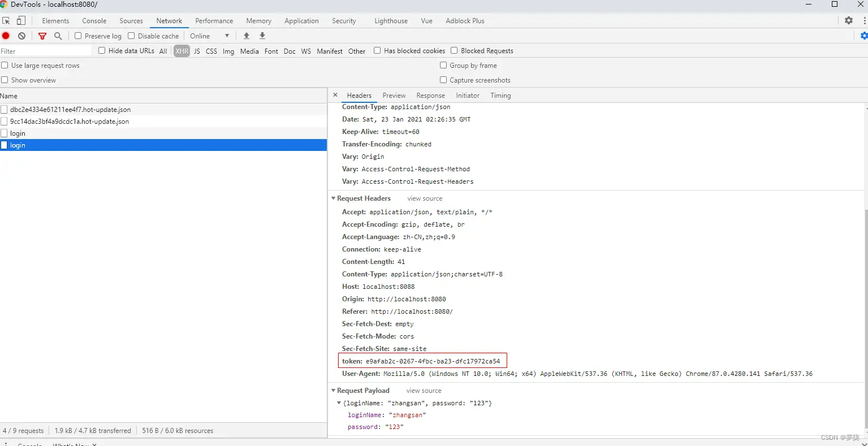The width and height of the screenshot is (868, 446).
Task: Open the Online throttling dropdown
Action: tap(209, 36)
